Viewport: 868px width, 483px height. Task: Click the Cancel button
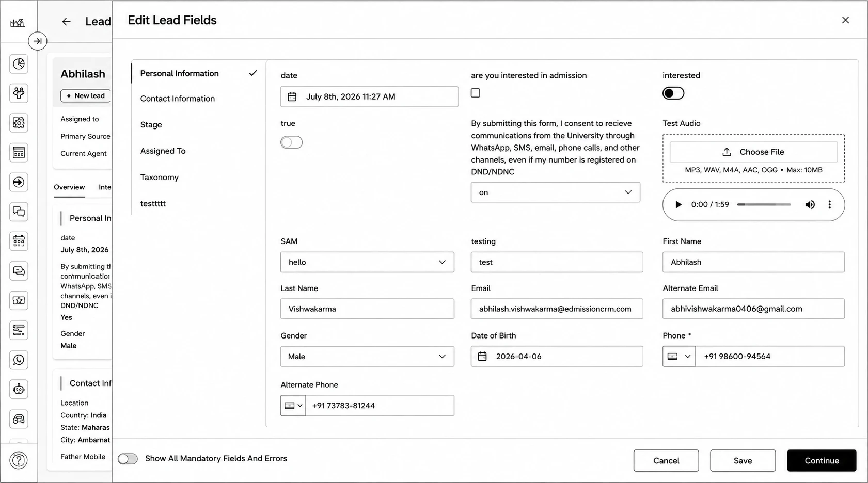(x=666, y=461)
